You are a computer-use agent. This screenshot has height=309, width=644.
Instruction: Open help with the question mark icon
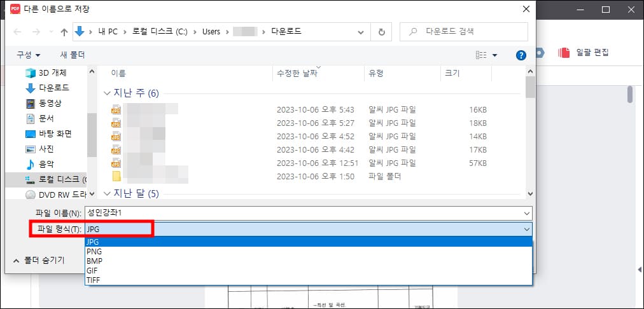(521, 55)
